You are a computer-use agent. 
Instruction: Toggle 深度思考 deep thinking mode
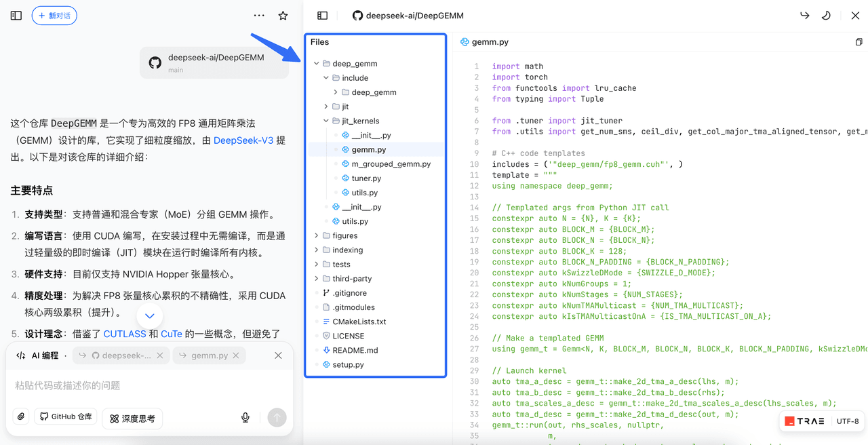(x=133, y=418)
